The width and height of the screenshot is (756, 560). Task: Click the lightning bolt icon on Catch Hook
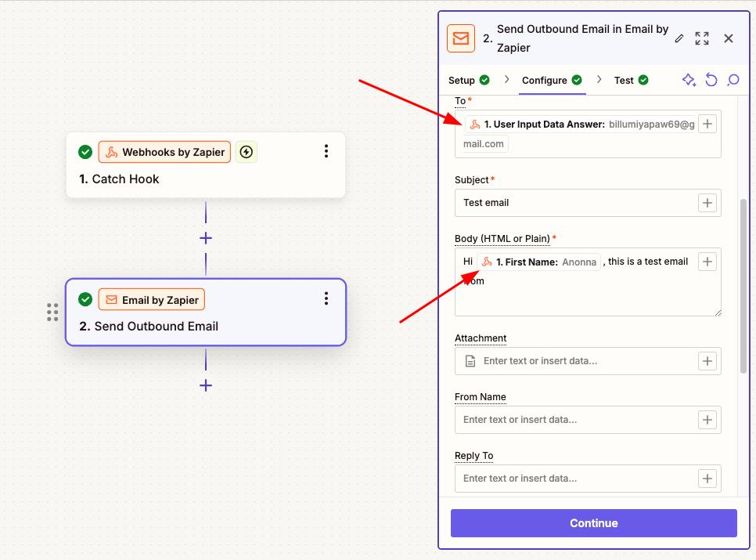tap(247, 152)
